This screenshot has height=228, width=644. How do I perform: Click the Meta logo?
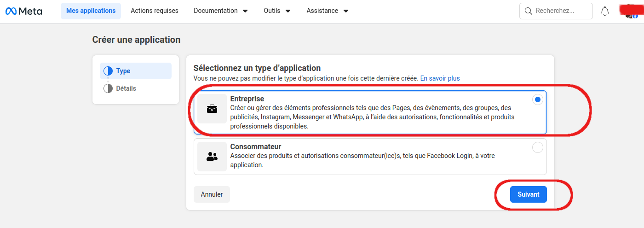23,11
